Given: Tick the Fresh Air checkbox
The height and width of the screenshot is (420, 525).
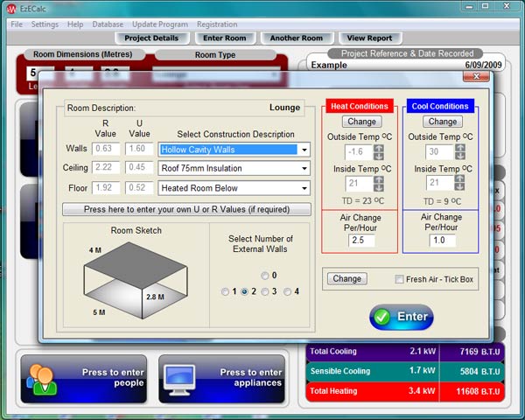Looking at the screenshot, I should coord(400,279).
